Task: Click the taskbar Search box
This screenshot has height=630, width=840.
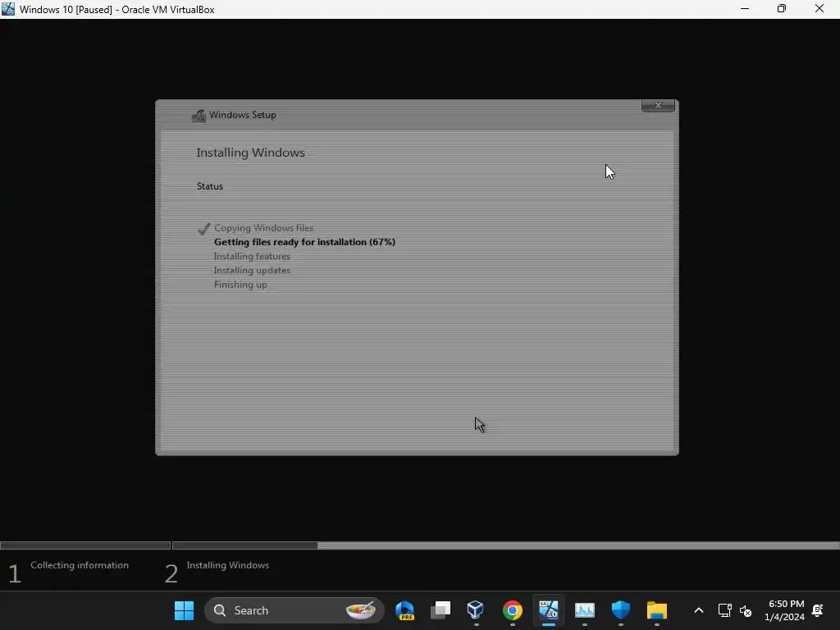Action: (294, 610)
